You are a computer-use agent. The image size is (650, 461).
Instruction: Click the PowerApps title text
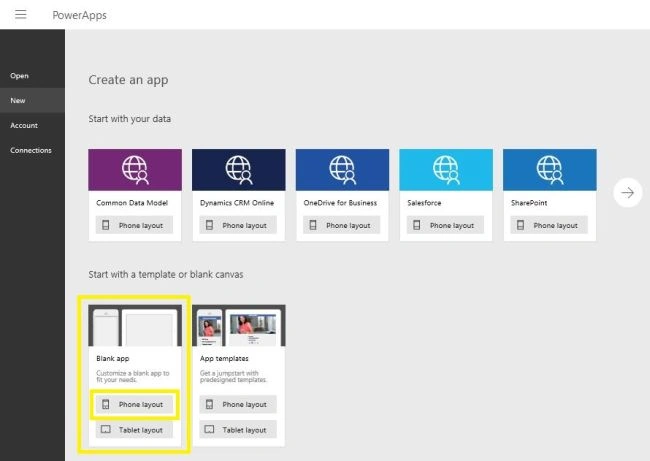pyautogui.click(x=80, y=15)
